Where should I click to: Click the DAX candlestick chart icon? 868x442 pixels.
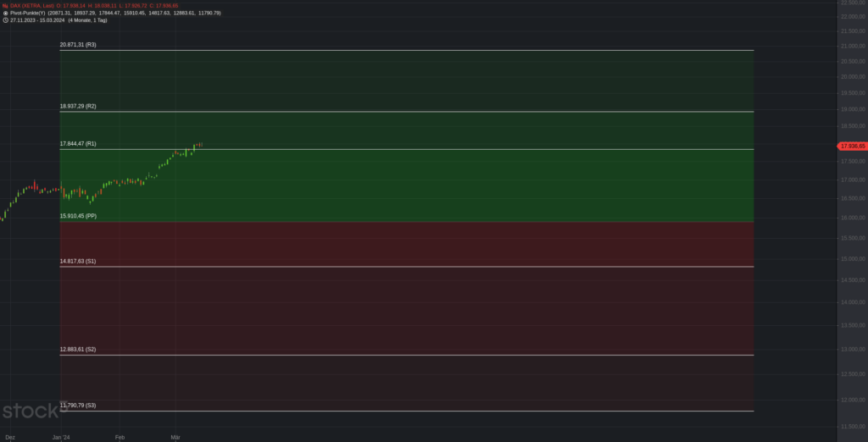(x=5, y=6)
